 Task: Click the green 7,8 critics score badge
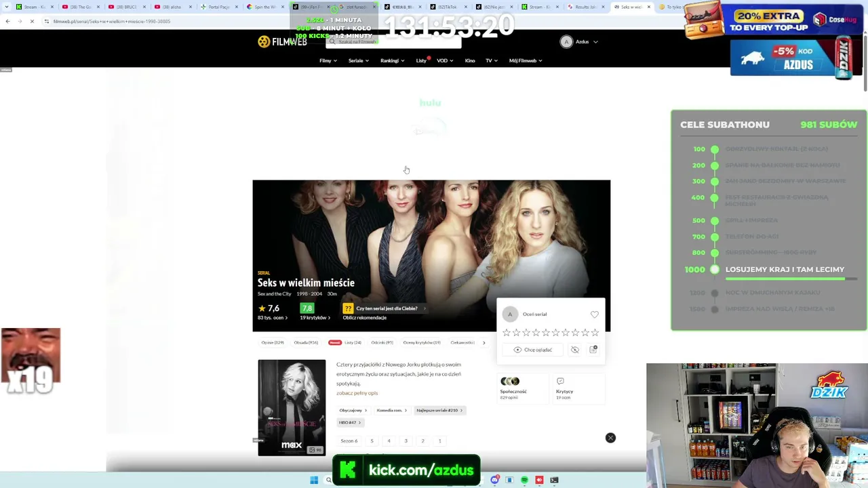[307, 308]
